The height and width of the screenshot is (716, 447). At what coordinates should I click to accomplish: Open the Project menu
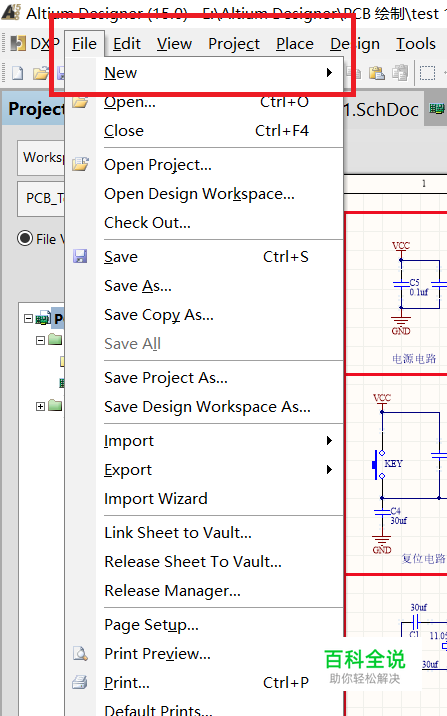(x=234, y=44)
